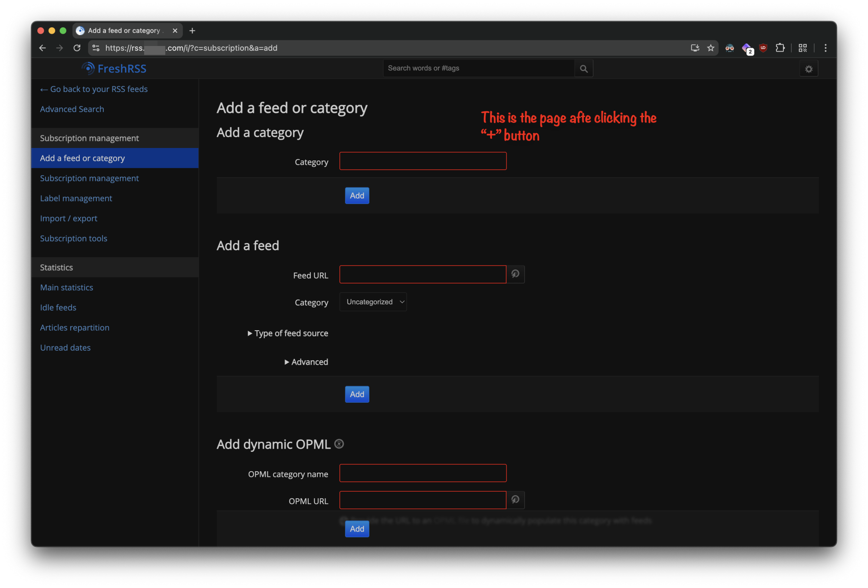Open Subscription management page link
This screenshot has height=588, width=868.
tap(89, 178)
